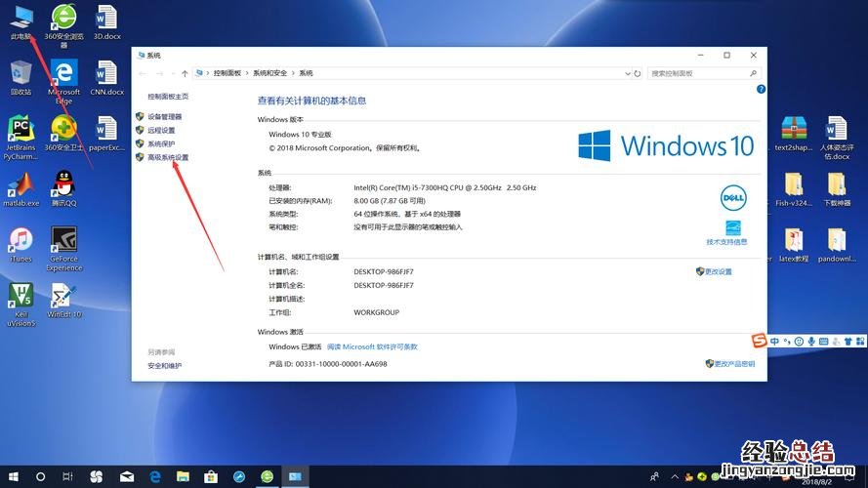Click the 控制面板 breadcrumb segment
Image resolution: width=868 pixels, height=488 pixels.
click(227, 73)
